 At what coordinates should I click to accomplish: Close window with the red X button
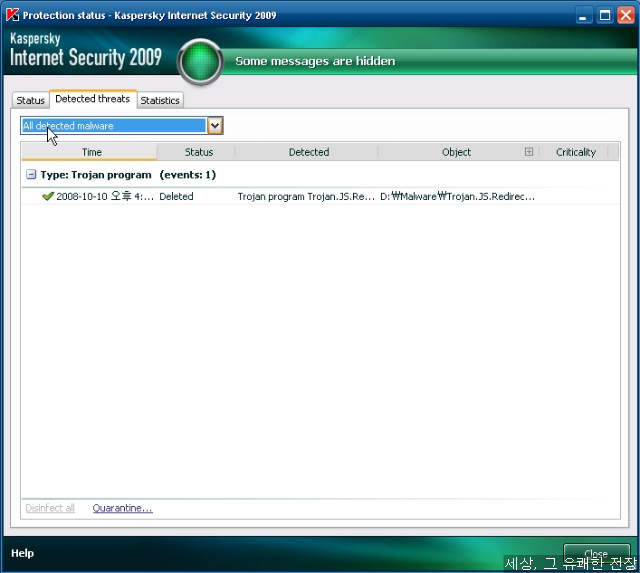click(x=625, y=16)
